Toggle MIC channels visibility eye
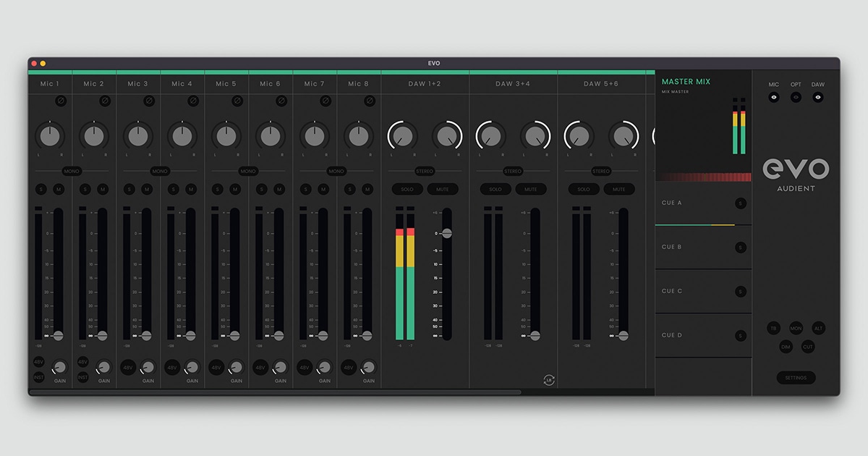The height and width of the screenshot is (456, 868). [774, 97]
